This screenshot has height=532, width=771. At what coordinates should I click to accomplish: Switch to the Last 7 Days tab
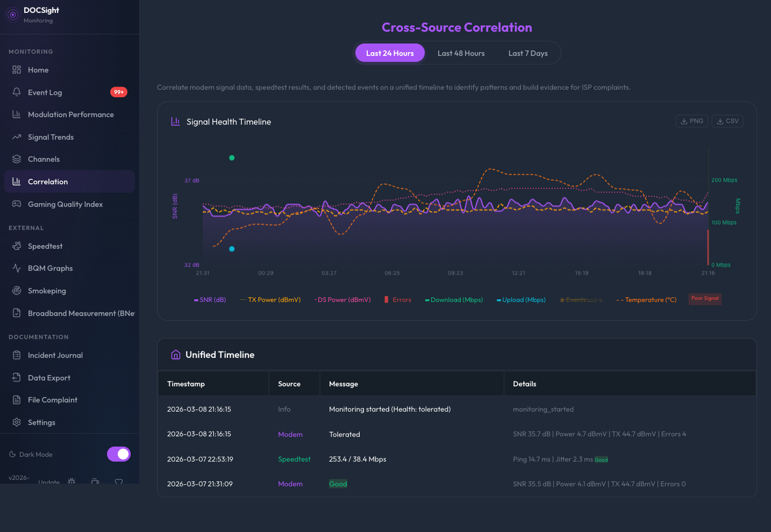527,53
